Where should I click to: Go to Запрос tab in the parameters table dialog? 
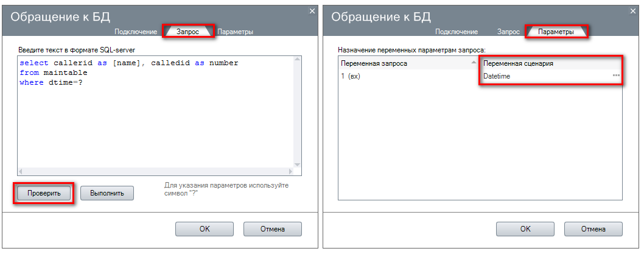coord(508,32)
